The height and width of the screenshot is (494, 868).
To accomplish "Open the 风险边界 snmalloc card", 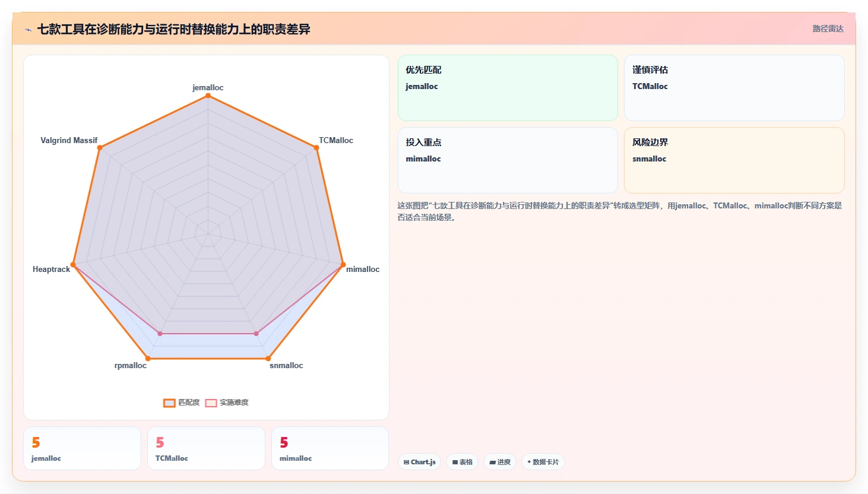I will (734, 160).
